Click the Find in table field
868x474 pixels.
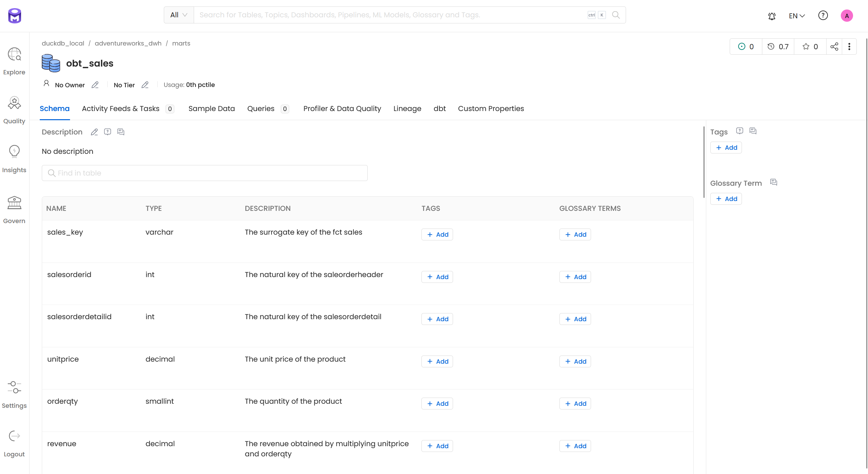[x=205, y=173]
